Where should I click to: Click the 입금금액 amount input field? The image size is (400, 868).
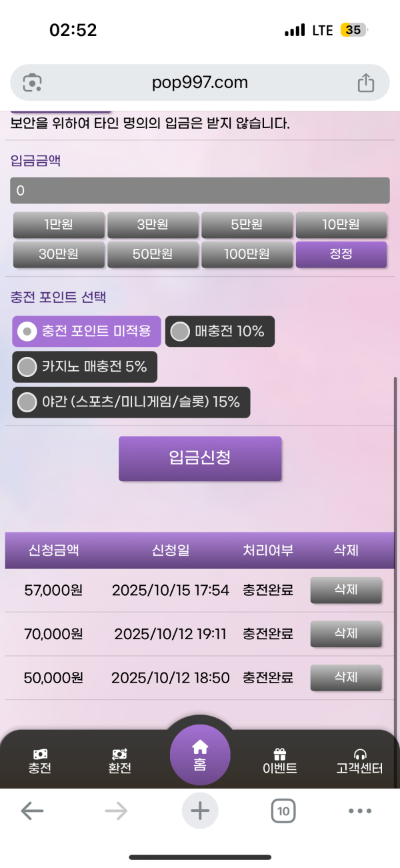pyautogui.click(x=200, y=191)
